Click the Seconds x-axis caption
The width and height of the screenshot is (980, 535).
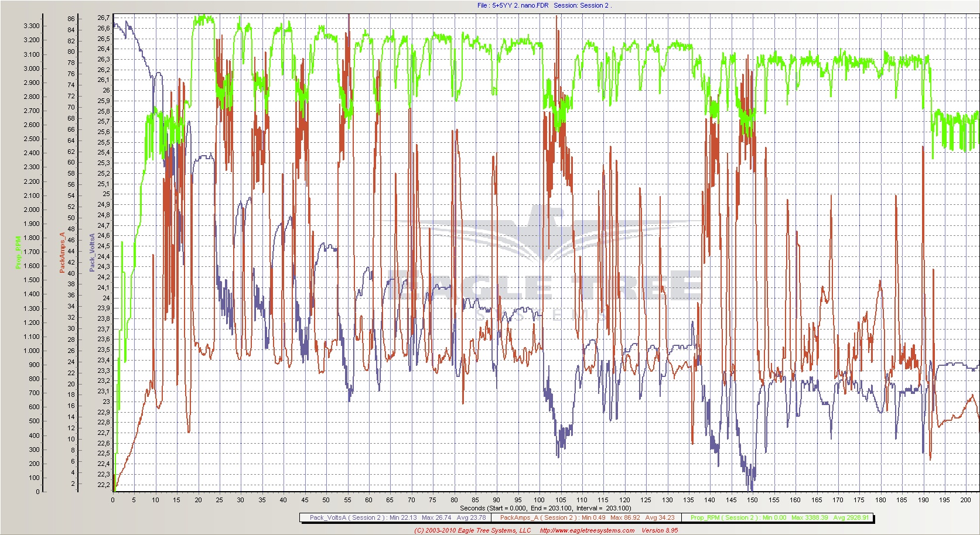coord(545,508)
